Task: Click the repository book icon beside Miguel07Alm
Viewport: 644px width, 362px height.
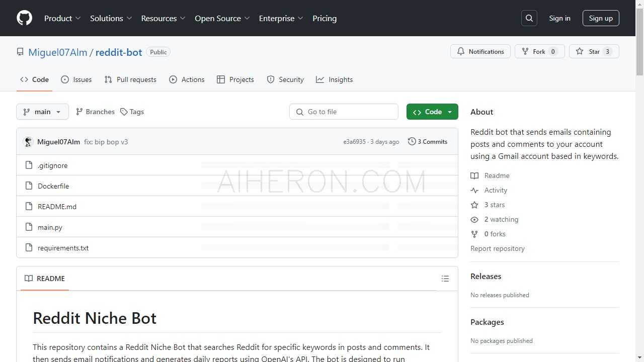Action: pos(20,52)
